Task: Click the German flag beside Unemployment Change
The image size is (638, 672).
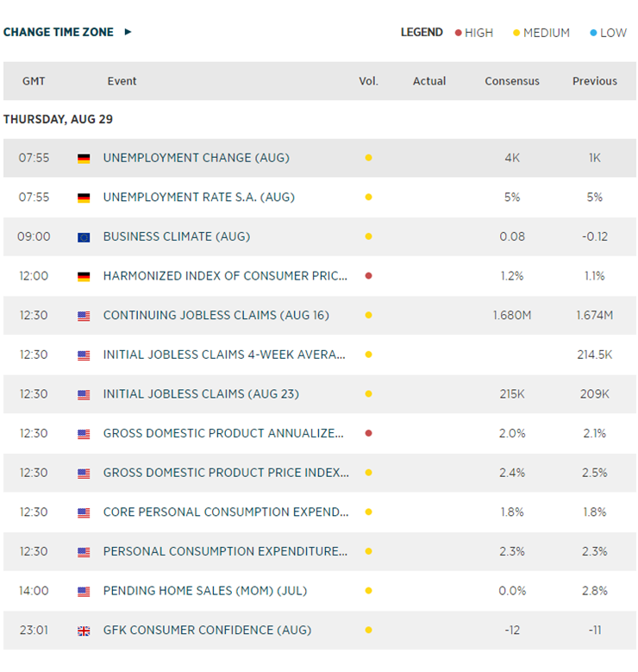Action: click(x=84, y=159)
